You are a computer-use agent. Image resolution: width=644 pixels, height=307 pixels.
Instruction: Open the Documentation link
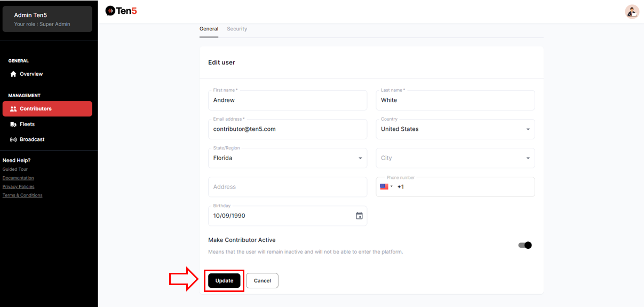point(18,178)
